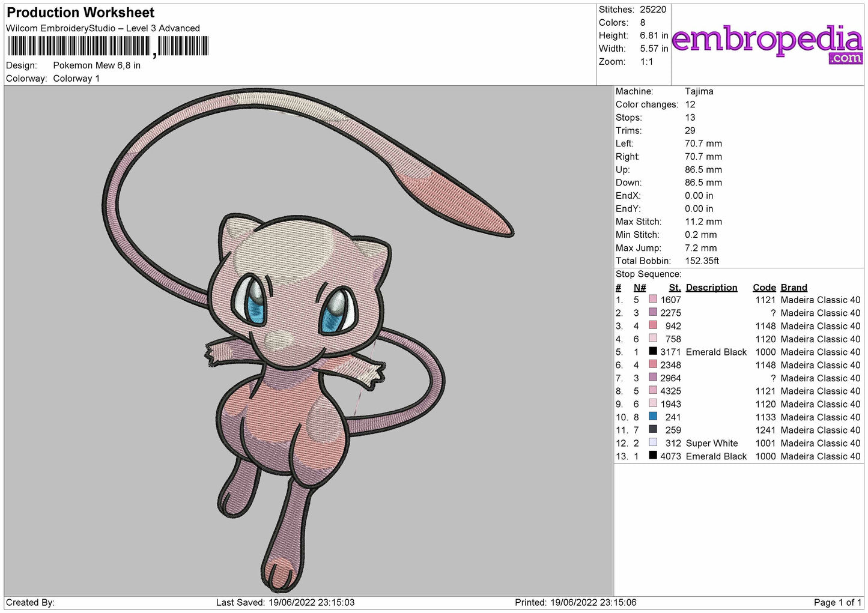
Task: Click the pale pink swatch in stop row 9
Action: tap(653, 403)
